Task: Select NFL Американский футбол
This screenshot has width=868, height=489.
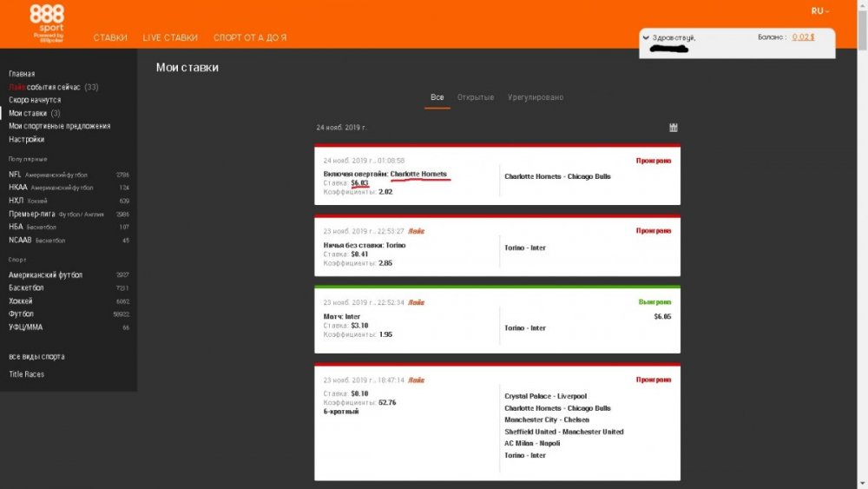Action: (x=69, y=175)
